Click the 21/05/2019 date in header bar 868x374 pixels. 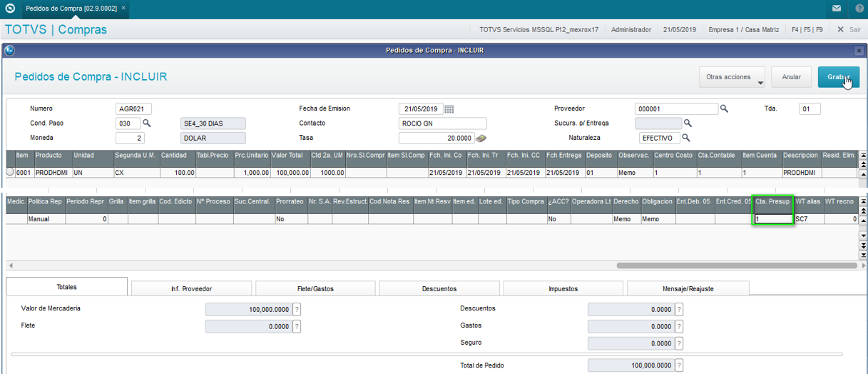pos(680,29)
